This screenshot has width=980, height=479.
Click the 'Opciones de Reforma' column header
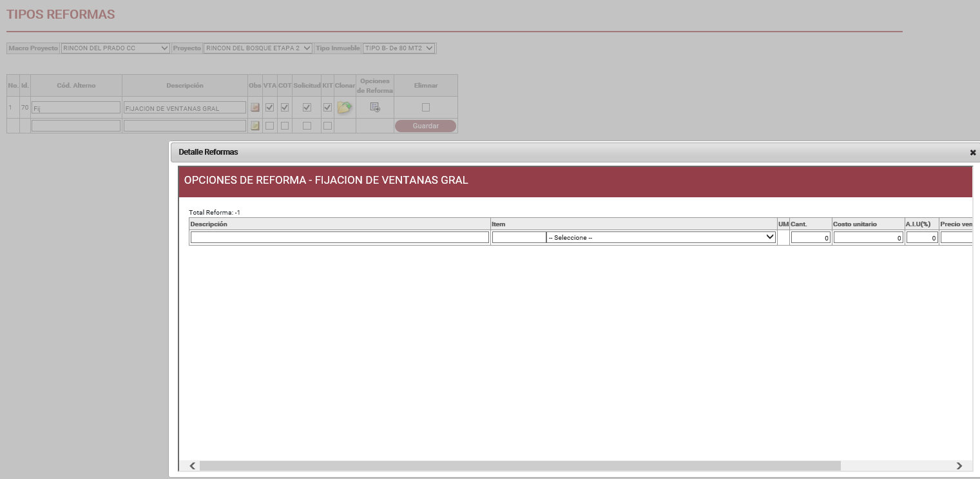point(375,86)
